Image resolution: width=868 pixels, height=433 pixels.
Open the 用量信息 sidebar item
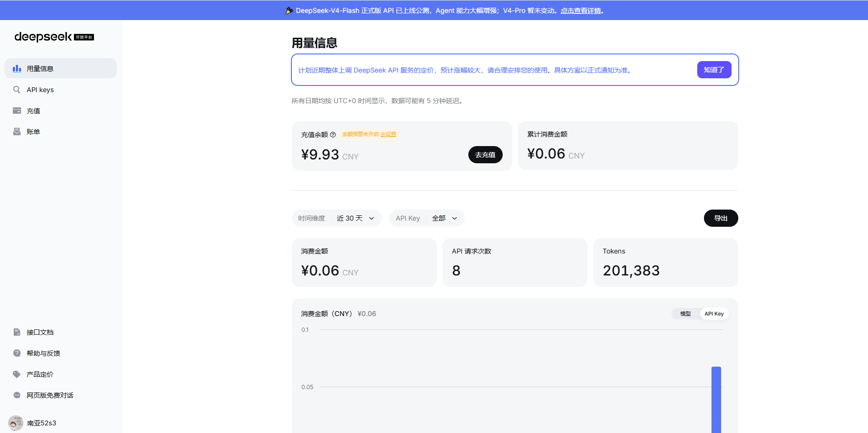61,68
